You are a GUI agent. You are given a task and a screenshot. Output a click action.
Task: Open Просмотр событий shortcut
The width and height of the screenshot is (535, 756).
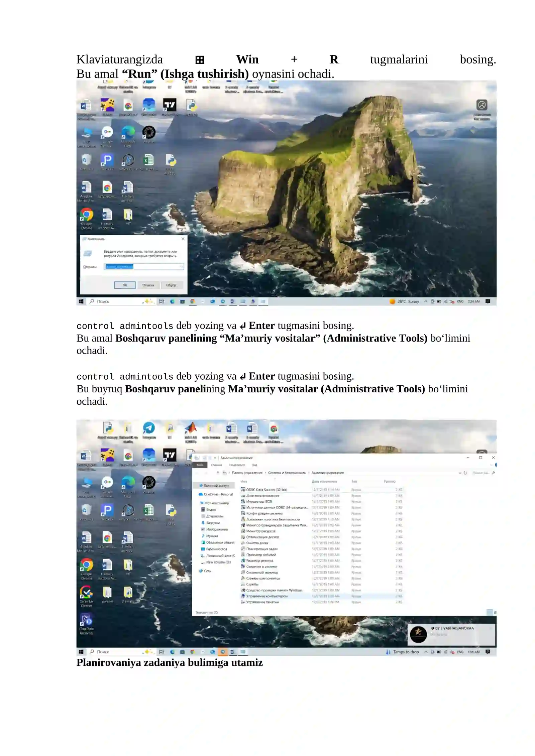coord(260,554)
